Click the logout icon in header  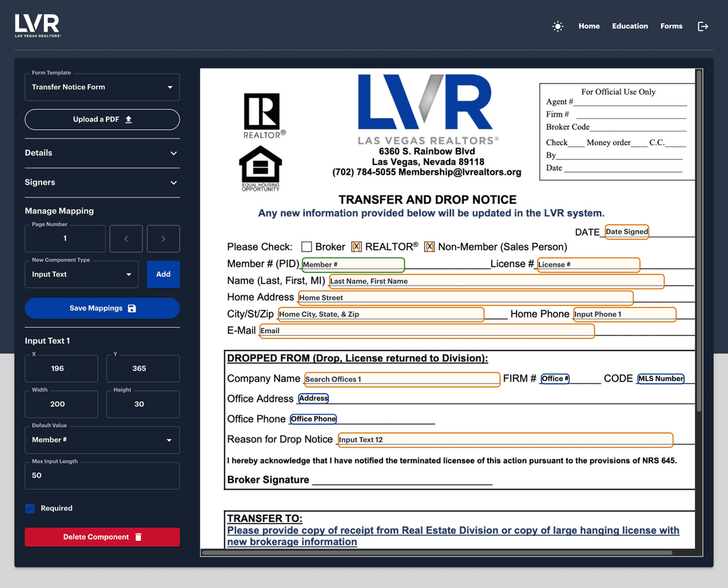click(703, 26)
